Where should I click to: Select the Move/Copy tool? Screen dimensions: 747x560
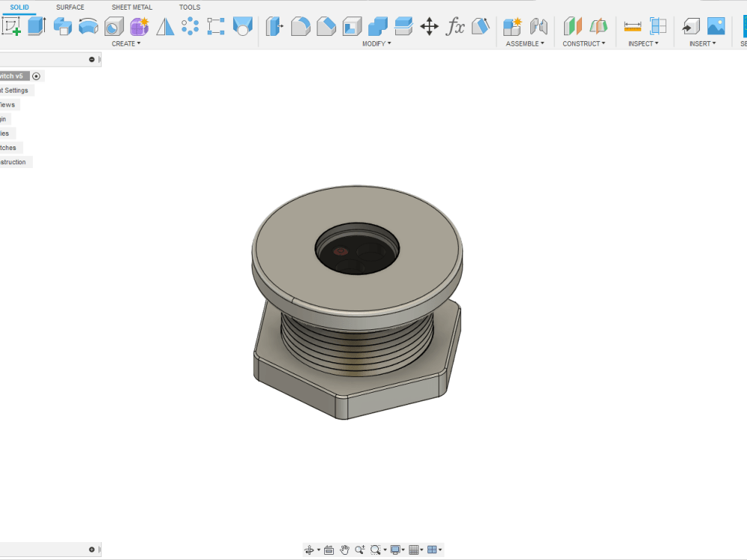[430, 26]
